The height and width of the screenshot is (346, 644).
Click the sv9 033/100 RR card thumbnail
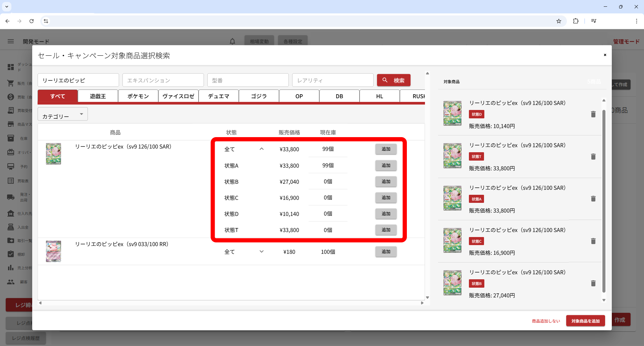click(54, 251)
